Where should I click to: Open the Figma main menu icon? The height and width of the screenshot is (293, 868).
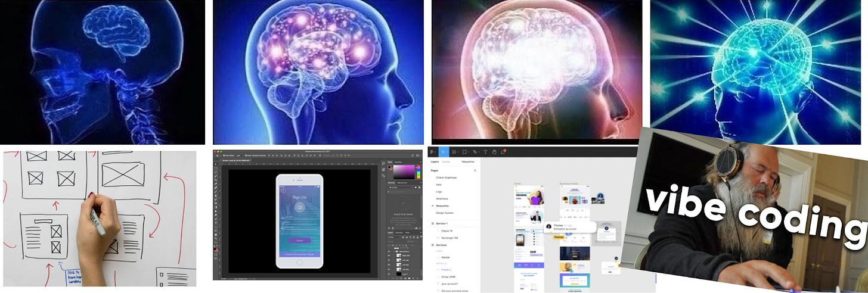pyautogui.click(x=433, y=151)
